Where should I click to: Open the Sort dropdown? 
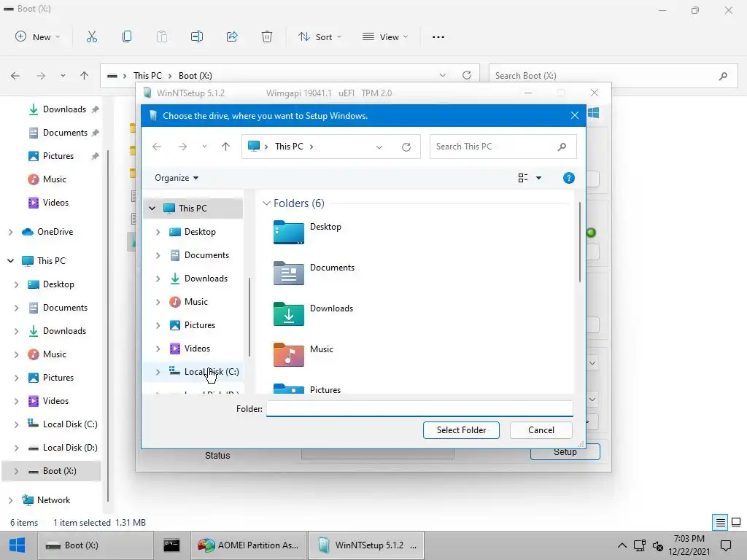pos(320,36)
